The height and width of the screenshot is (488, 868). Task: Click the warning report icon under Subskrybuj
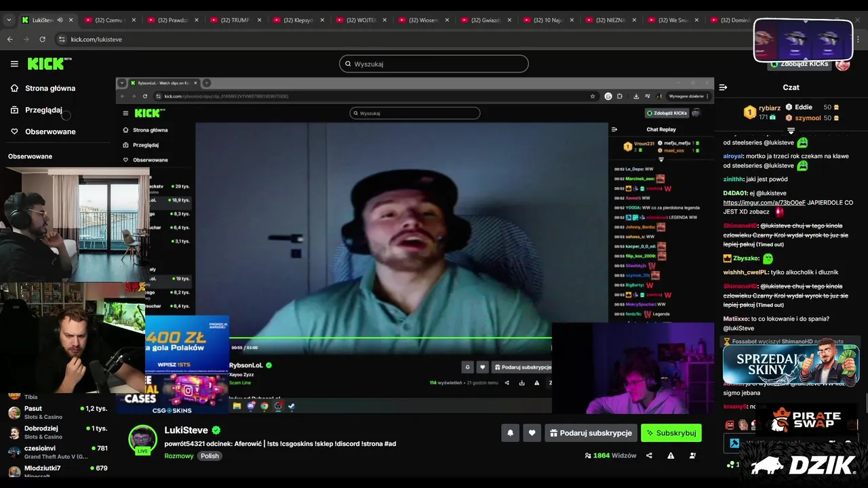pos(671,455)
